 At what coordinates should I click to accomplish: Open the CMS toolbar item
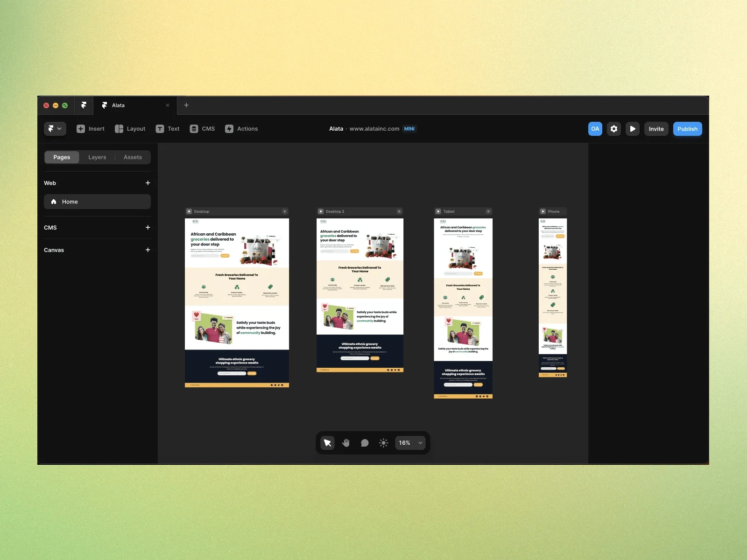coord(202,129)
